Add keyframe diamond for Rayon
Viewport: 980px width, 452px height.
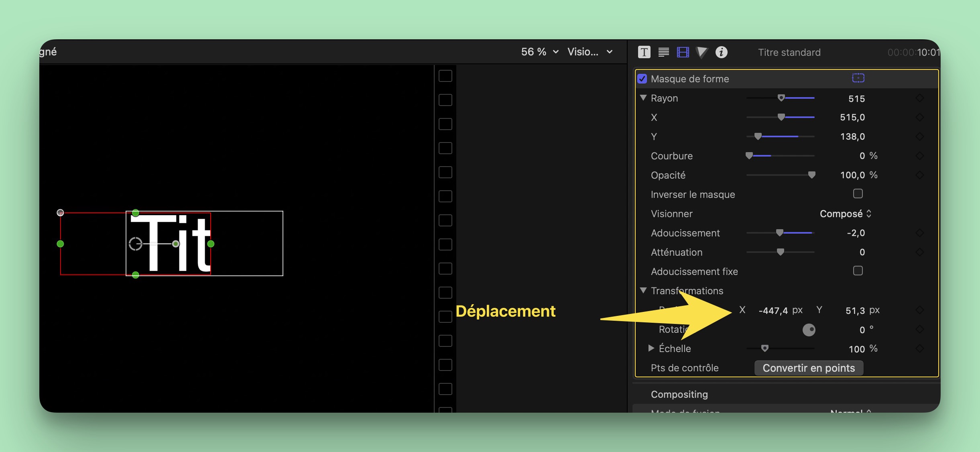[920, 98]
